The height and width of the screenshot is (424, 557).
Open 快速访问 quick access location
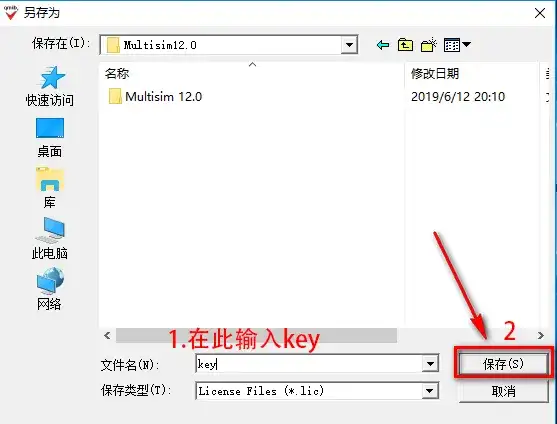[x=50, y=86]
